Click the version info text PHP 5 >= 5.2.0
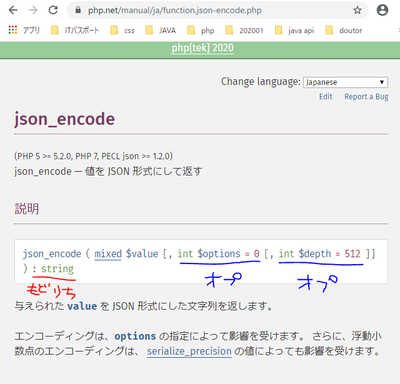The width and height of the screenshot is (400, 384). point(93,156)
